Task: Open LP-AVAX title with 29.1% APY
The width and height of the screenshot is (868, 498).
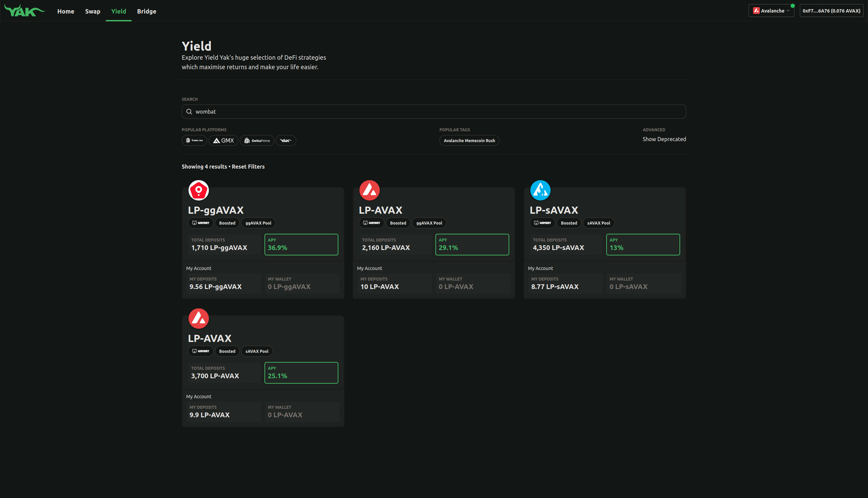Action: 380,210
